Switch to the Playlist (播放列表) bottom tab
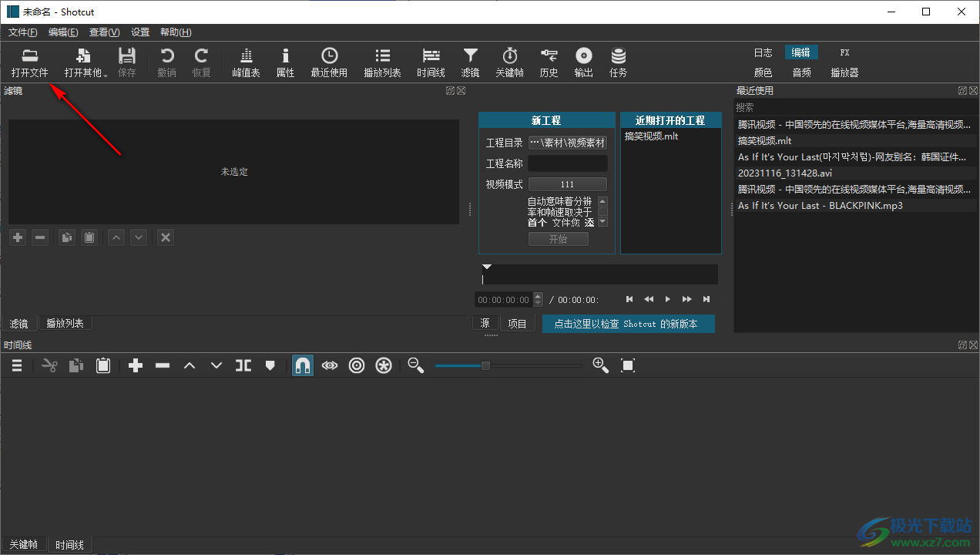This screenshot has width=980, height=555. 65,324
